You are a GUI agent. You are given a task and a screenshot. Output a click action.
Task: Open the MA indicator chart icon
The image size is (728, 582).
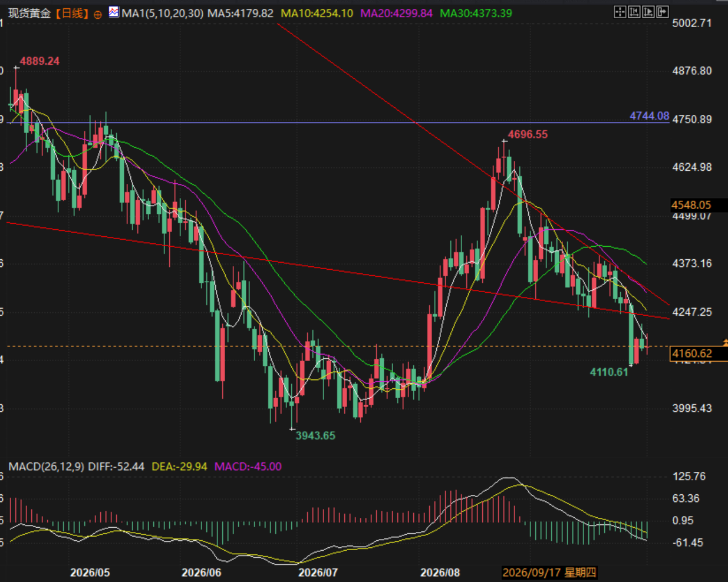(114, 12)
